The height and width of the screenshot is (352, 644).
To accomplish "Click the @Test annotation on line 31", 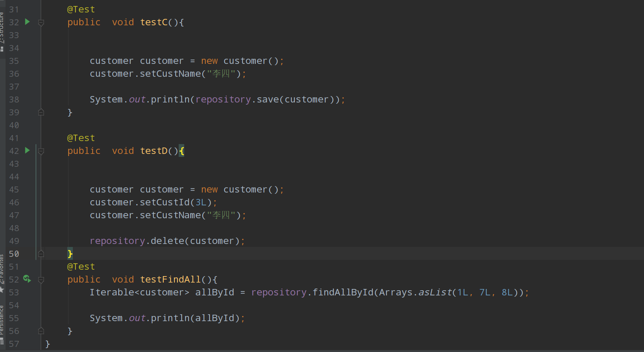I will point(81,9).
